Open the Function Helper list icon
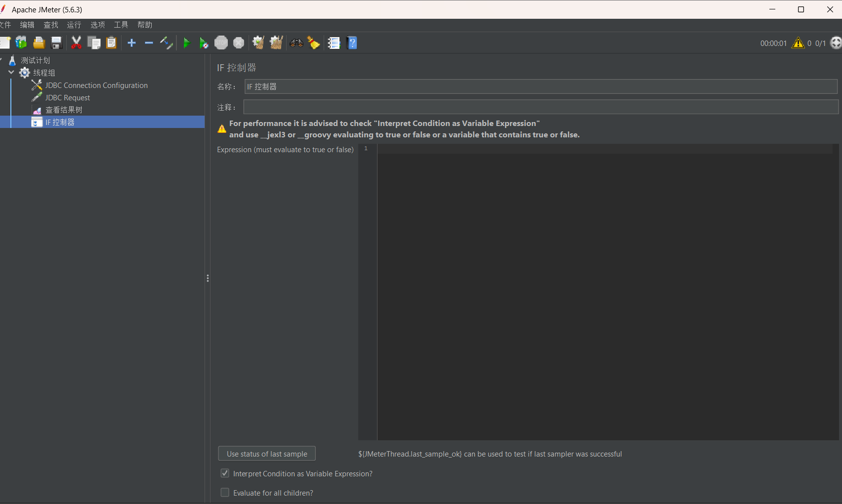842x504 pixels. (334, 43)
